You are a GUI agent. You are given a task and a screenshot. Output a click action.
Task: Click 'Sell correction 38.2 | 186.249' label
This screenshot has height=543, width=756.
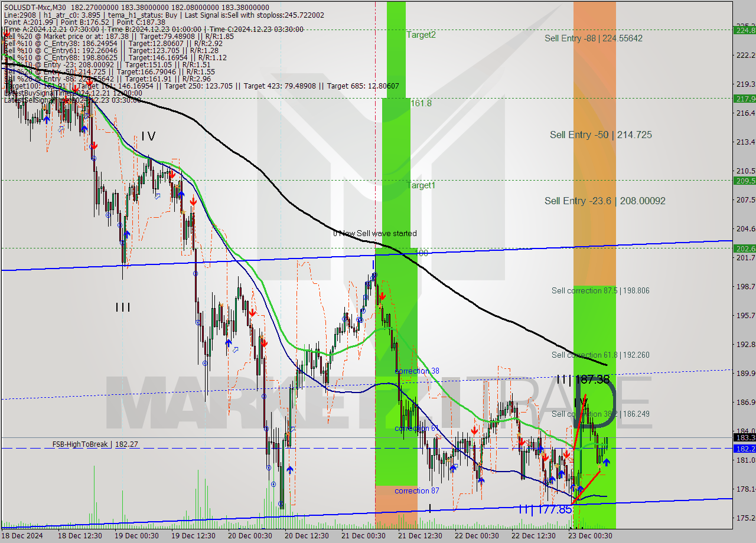coord(601,414)
